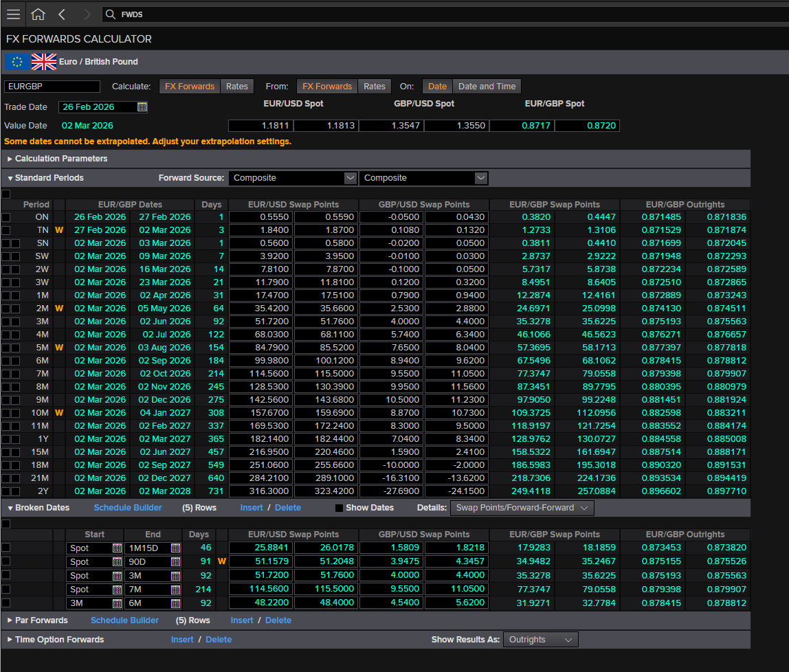Check the box for the 1M15D broken date row
Screen dimensions: 789x672
pos(6,547)
